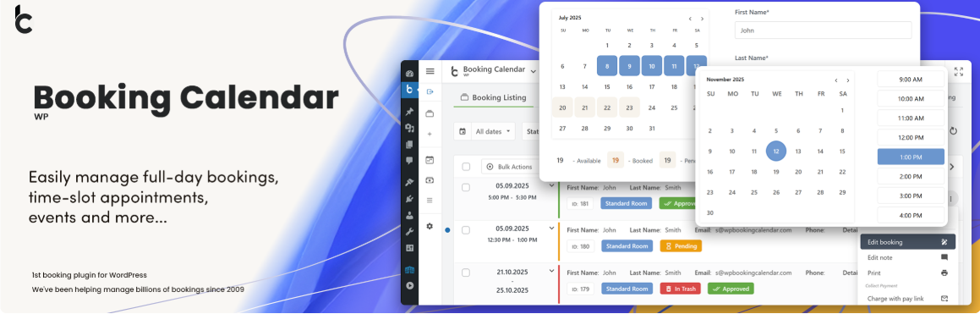Open the Users person icon in sidebar
This screenshot has height=314, width=980.
pos(409,216)
